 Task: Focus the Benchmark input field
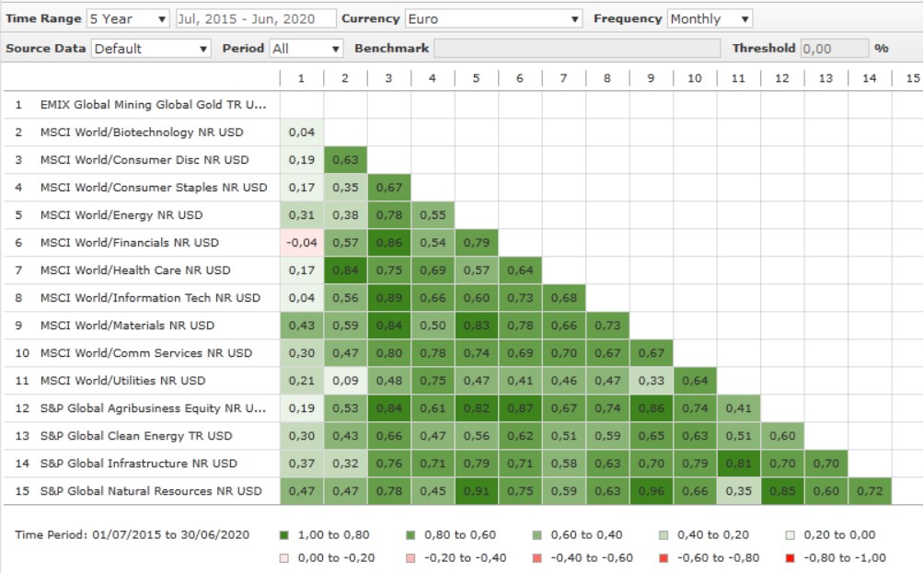576,49
